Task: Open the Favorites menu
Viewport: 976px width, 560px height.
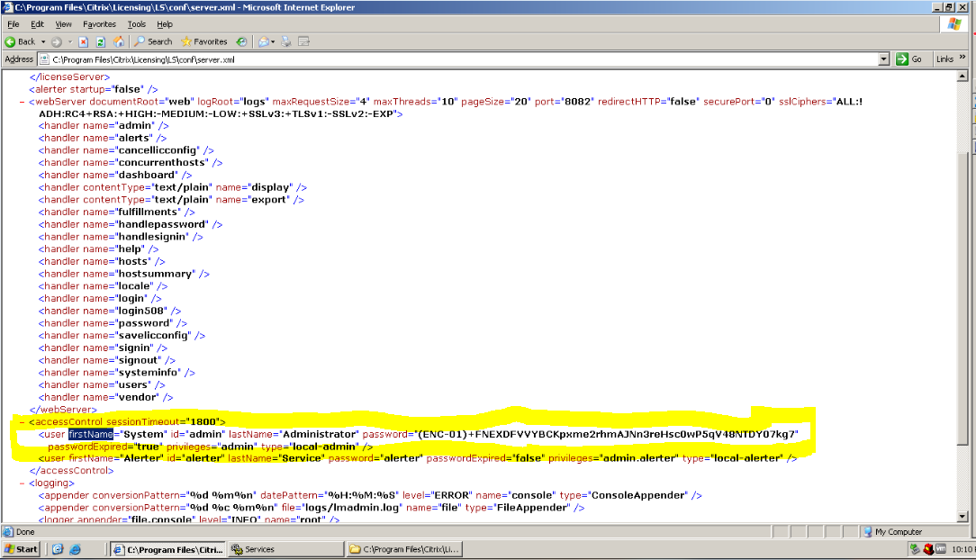Action: coord(100,24)
